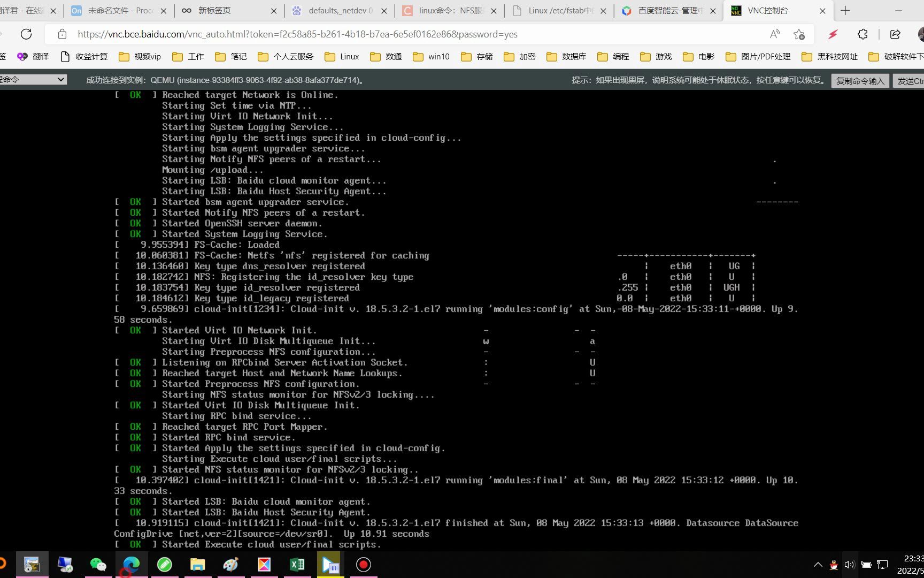Open Excel from the taskbar

[297, 565]
